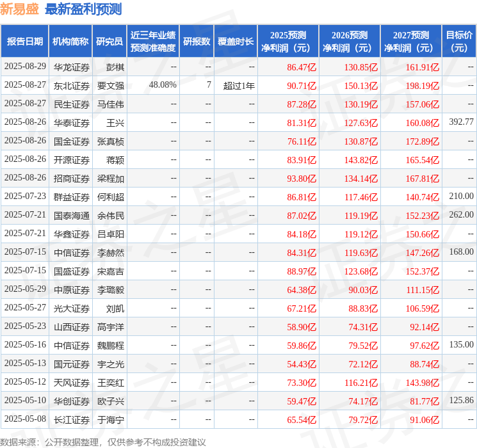The image size is (477, 448).
Task: Click the 新易盛 stock name title
Action: 19,9
